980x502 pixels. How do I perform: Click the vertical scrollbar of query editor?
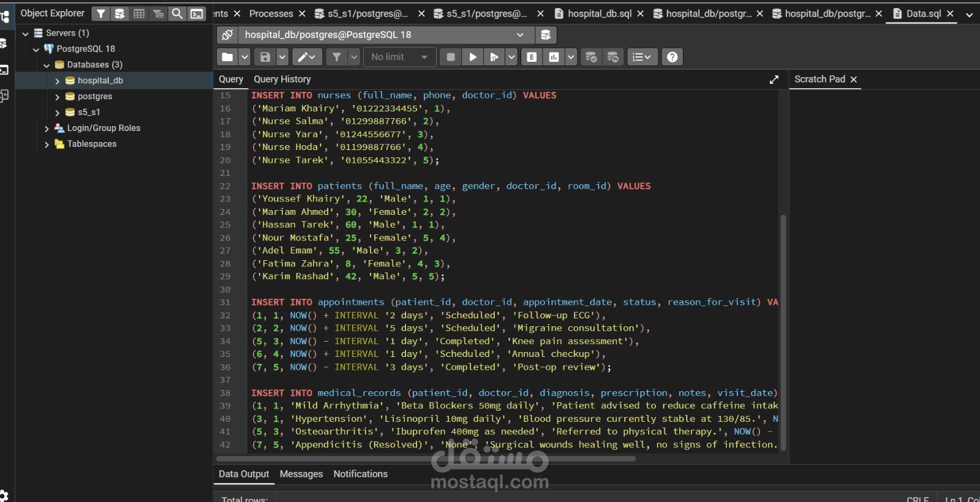(783, 332)
